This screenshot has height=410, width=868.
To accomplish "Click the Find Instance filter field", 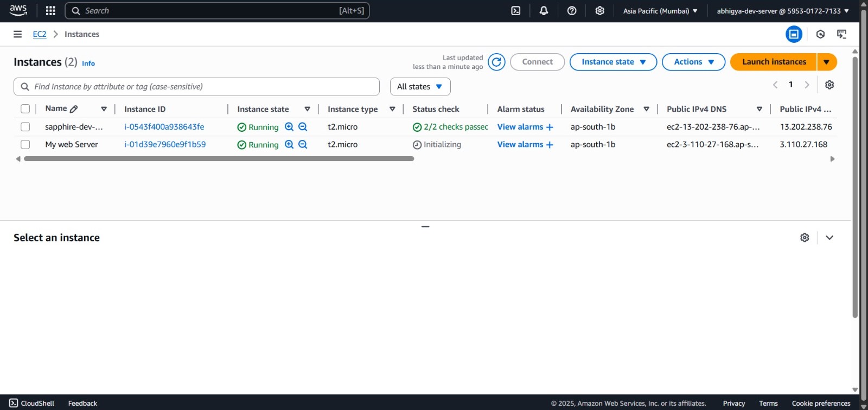I will pos(196,87).
